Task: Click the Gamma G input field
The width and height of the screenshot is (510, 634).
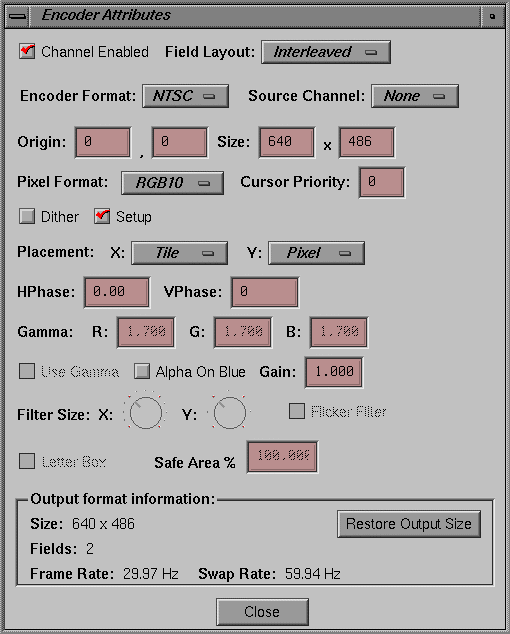Action: (243, 332)
